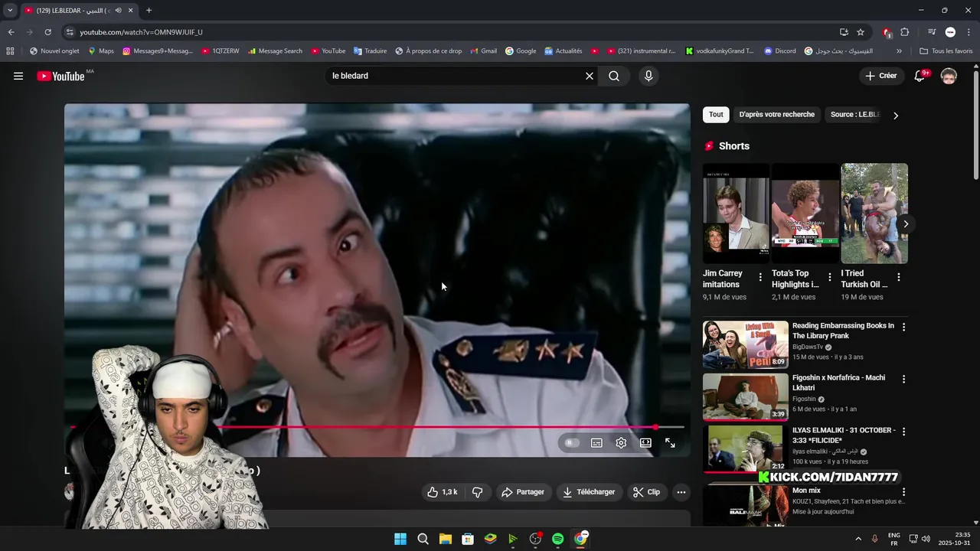
Task: Submit search with the magnifier button
Action: coord(614,76)
